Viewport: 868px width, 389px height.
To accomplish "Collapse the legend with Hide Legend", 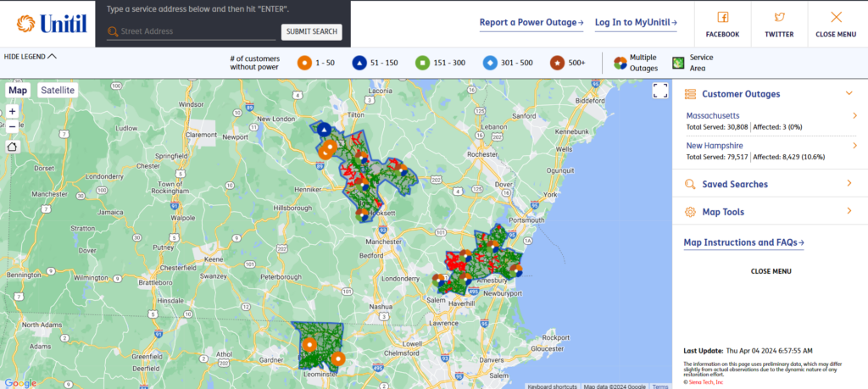I will 31,56.
